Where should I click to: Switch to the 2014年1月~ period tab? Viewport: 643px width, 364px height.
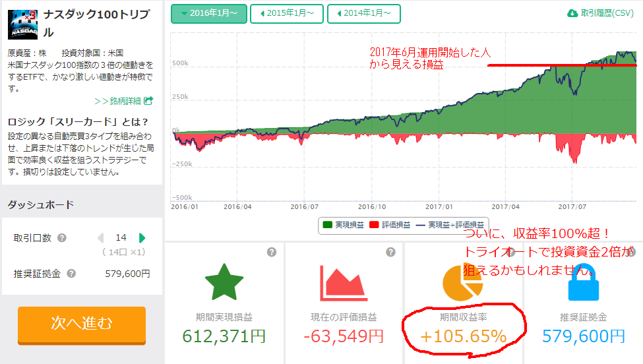click(364, 14)
